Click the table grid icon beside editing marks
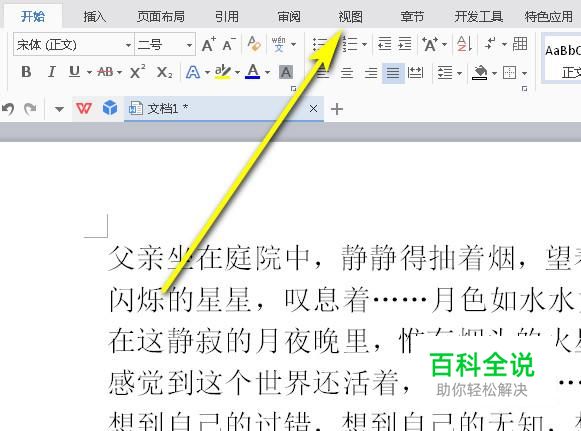Screen dimensions: 581x431 [x=520, y=44]
